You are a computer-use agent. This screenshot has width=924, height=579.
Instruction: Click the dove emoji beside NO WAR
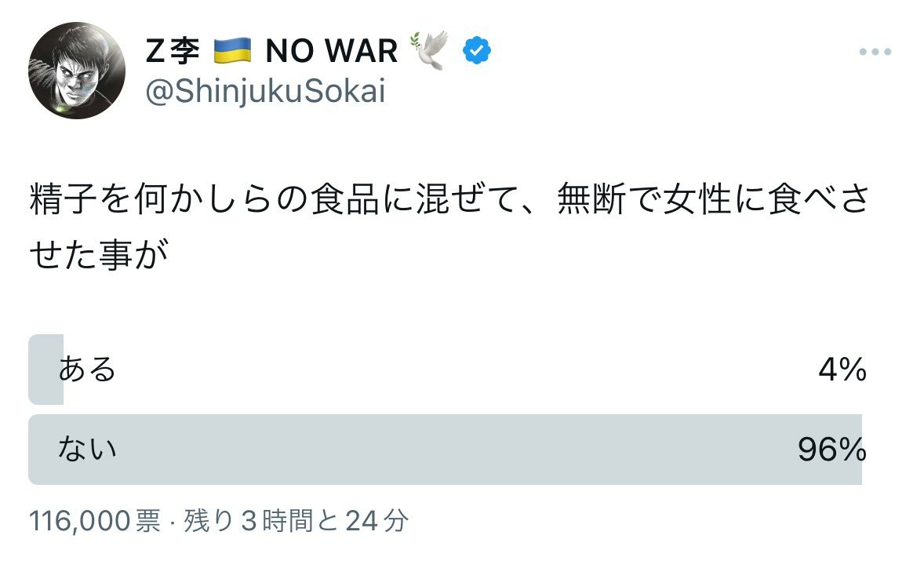[428, 49]
